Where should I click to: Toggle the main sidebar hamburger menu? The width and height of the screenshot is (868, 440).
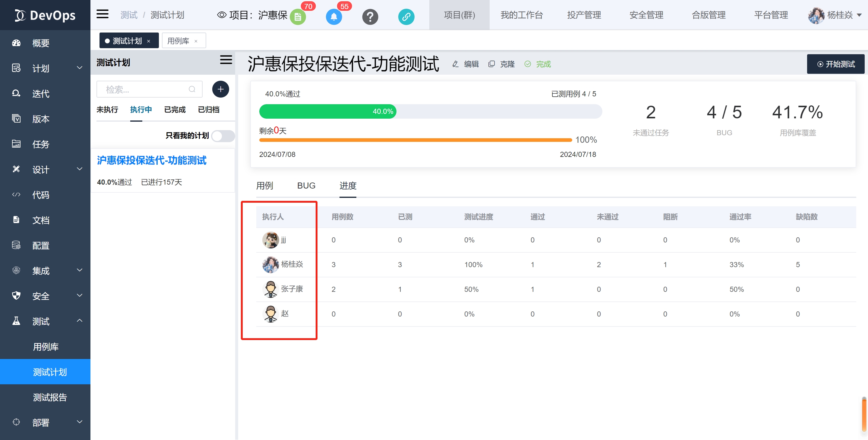pos(103,14)
